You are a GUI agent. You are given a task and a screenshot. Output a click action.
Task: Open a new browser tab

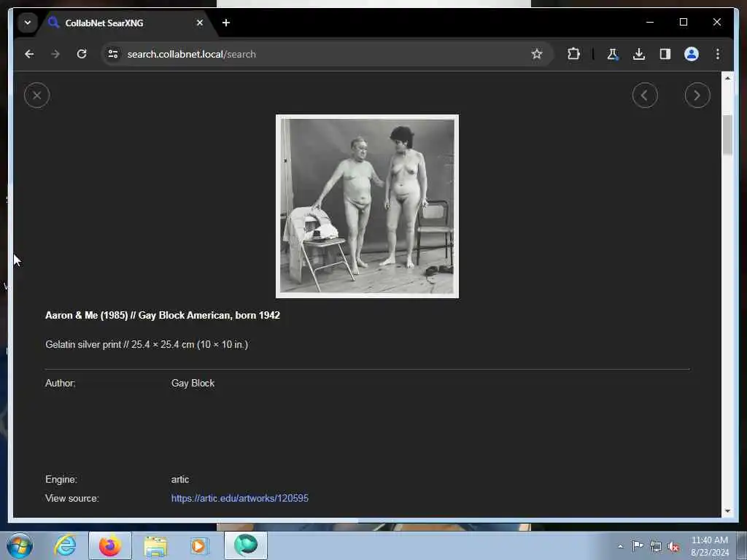[x=226, y=23]
